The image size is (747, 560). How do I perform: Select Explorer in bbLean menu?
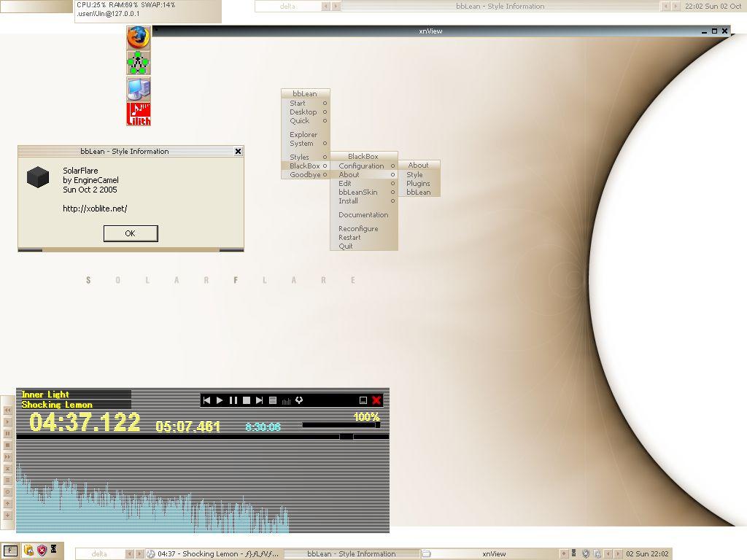coord(306,135)
